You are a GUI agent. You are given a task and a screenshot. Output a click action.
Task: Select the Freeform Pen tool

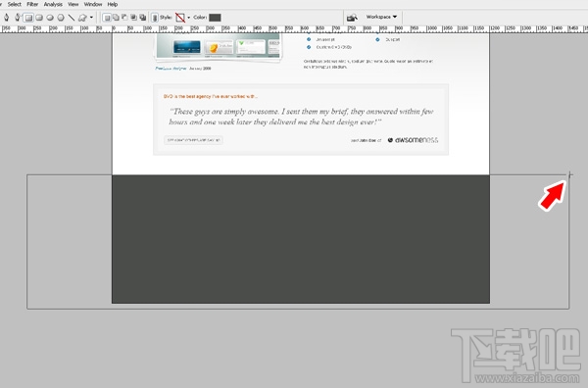pyautogui.click(x=18, y=18)
